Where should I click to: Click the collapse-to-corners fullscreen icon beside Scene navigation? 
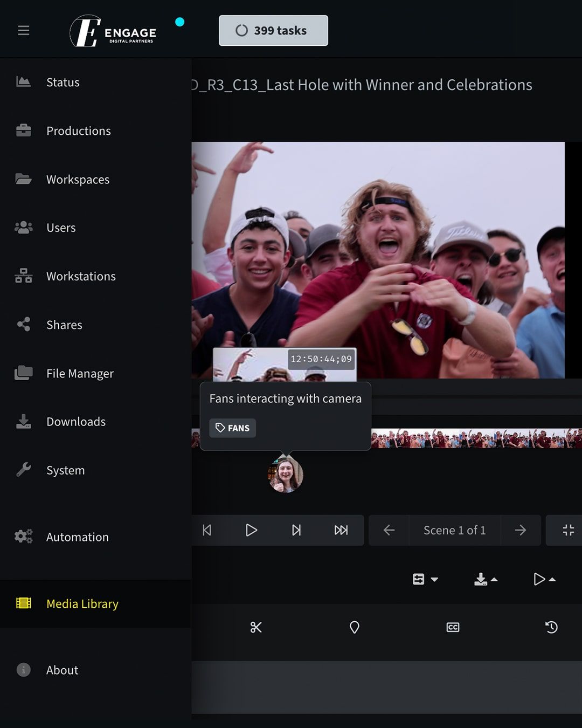(x=570, y=530)
